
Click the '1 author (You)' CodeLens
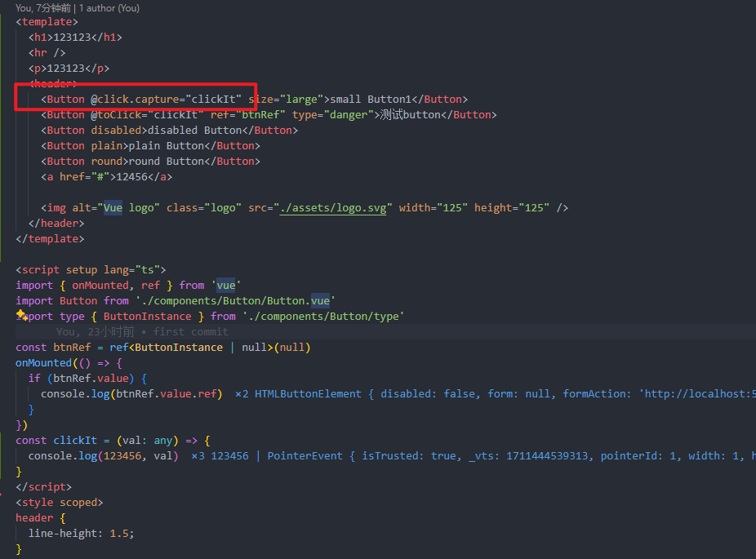click(x=109, y=8)
